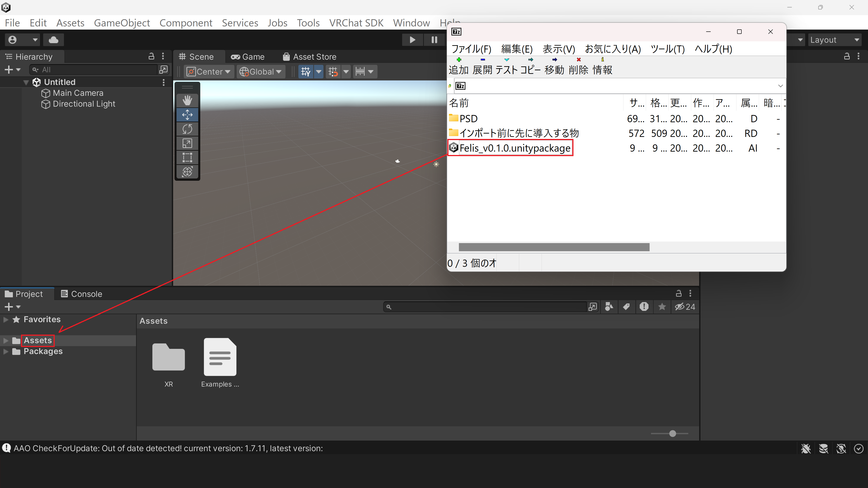Open the Center pivot dropdown
This screenshot has width=868, height=488.
209,71
